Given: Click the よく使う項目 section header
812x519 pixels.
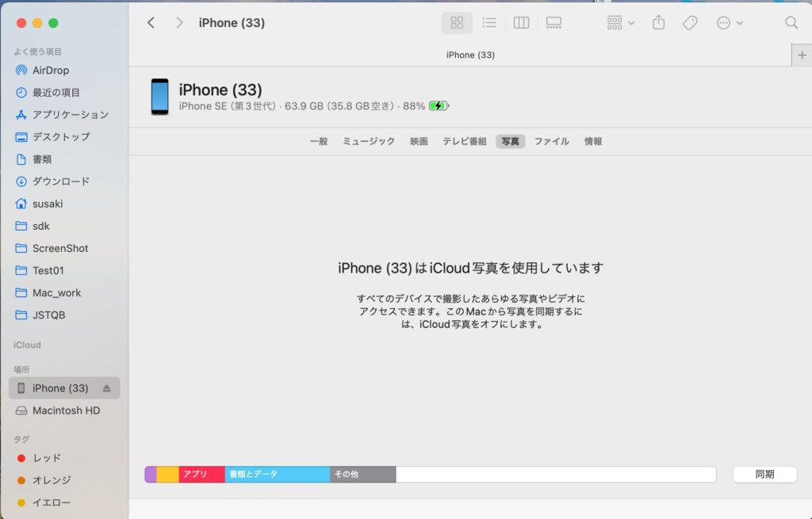Looking at the screenshot, I should tap(37, 52).
